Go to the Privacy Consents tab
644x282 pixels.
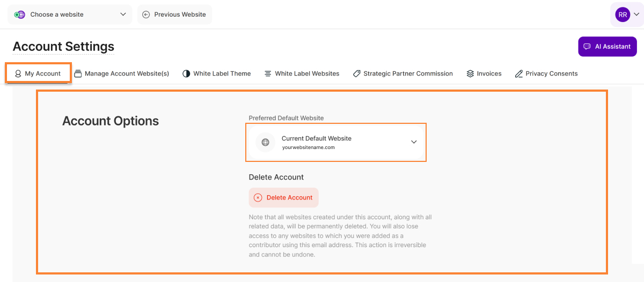pyautogui.click(x=551, y=73)
